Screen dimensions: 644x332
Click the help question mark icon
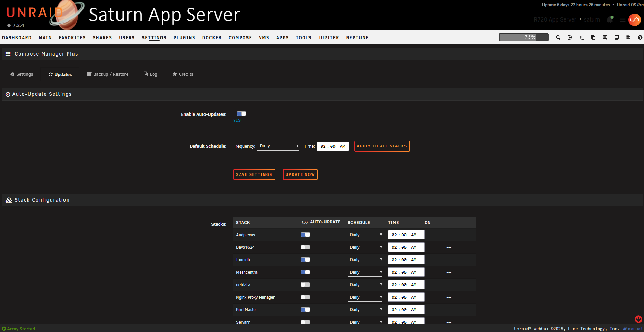click(x=640, y=37)
